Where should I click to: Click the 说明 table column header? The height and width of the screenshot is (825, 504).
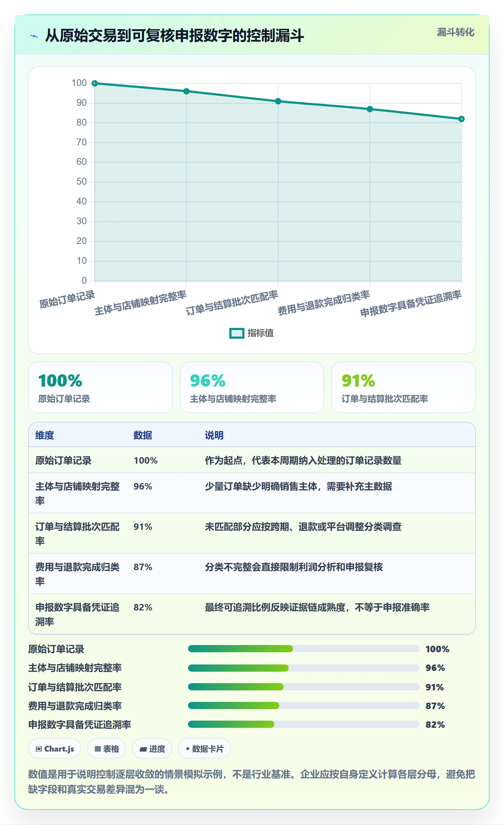[214, 436]
